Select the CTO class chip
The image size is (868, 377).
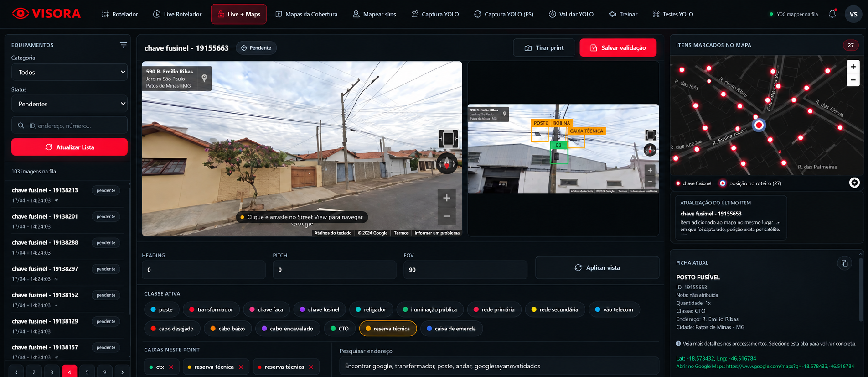340,329
